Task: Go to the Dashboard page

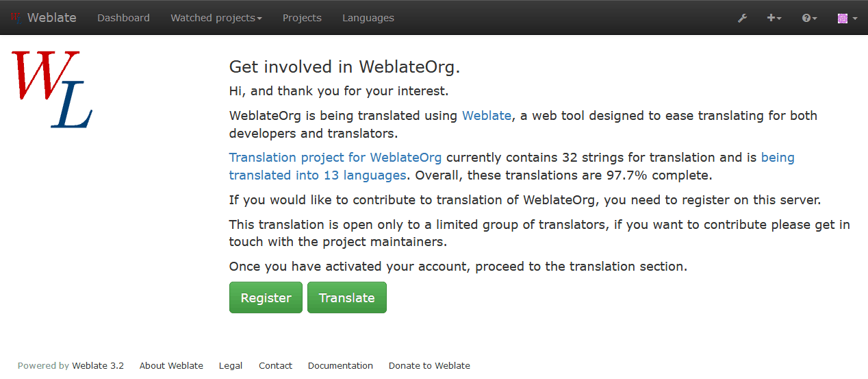Action: tap(123, 18)
